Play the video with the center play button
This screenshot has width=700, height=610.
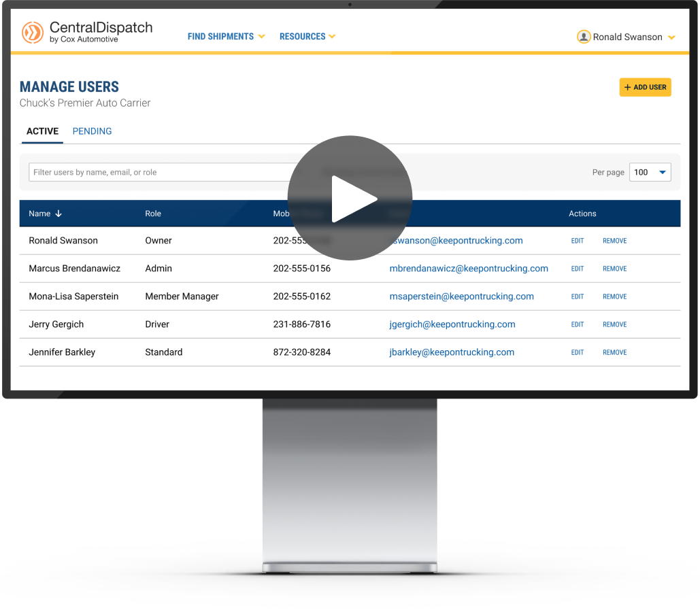coord(350,198)
